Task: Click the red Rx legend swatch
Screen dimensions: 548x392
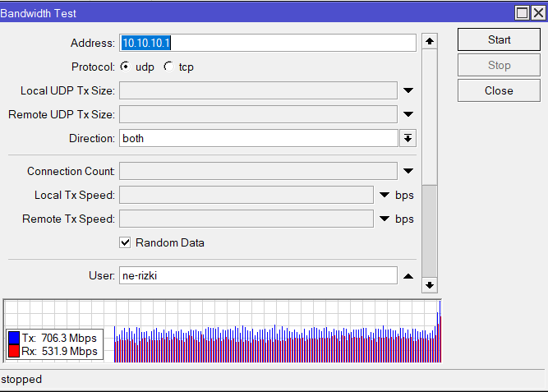Action: coord(14,351)
